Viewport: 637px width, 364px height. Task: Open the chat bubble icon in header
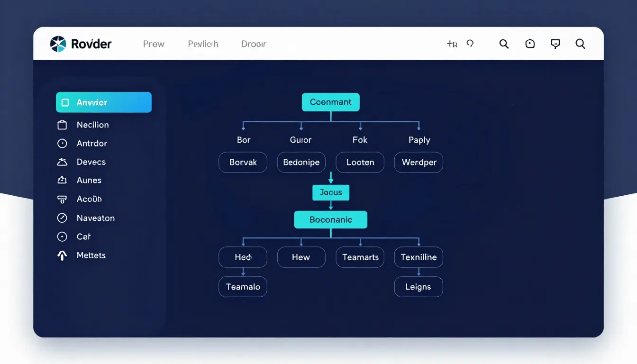[555, 44]
